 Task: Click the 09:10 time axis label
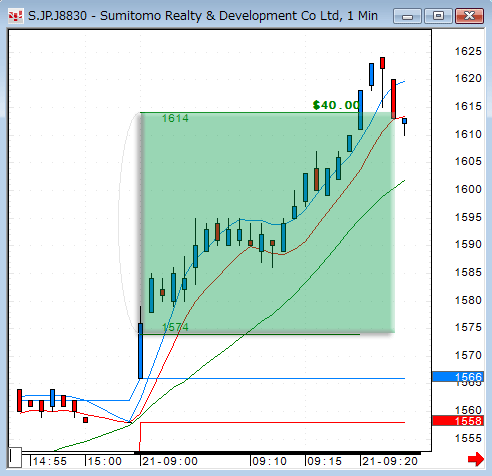269,461
